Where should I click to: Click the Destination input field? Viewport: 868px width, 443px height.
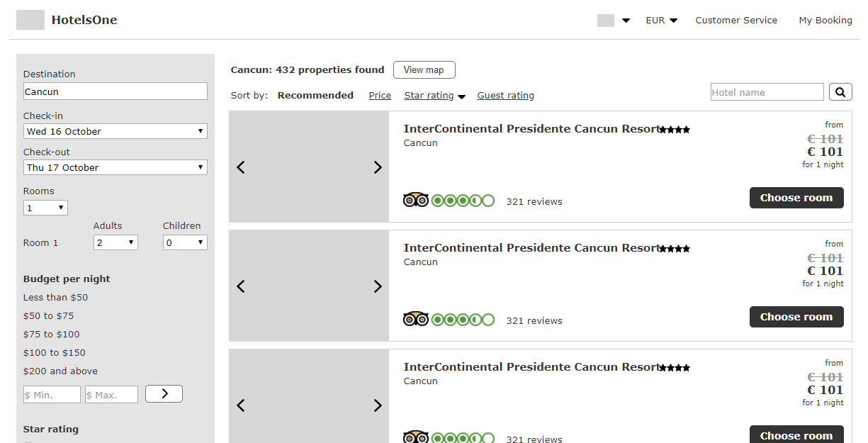115,91
